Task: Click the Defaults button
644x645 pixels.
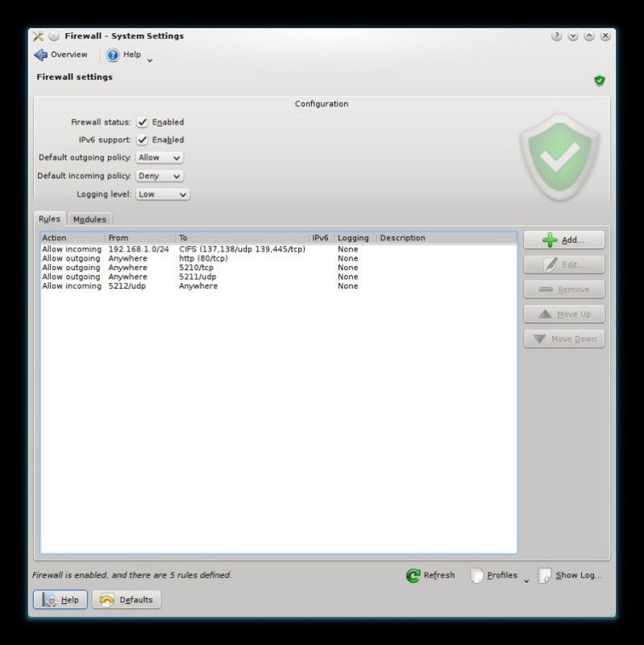Action: (127, 600)
